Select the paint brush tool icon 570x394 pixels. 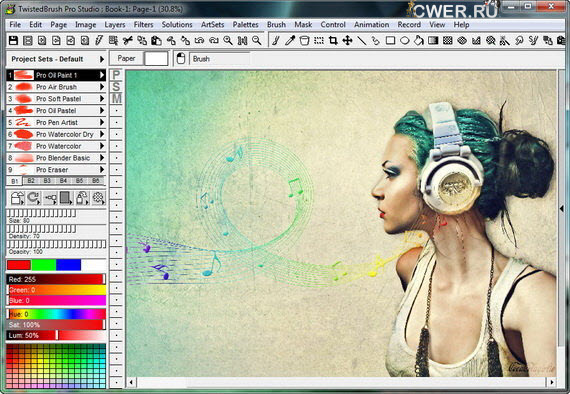tap(276, 40)
